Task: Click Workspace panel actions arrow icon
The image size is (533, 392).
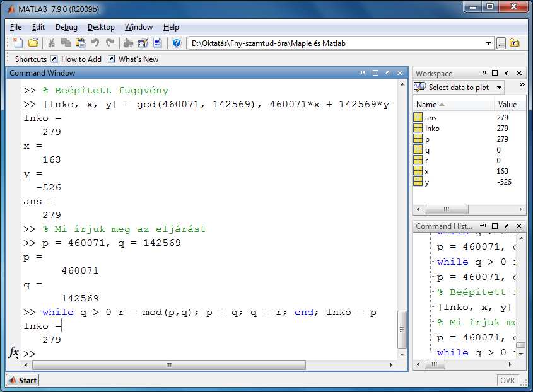Action: [x=483, y=72]
